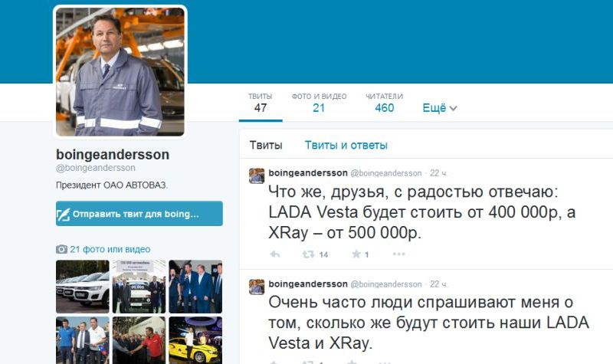Switch to Твиты и ответы tab
Image resolution: width=613 pixels, height=364 pixels.
(x=346, y=145)
